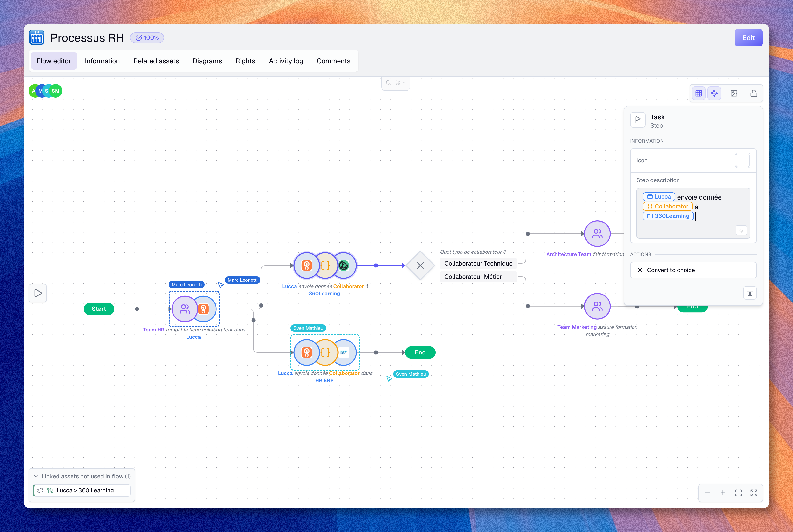The width and height of the screenshot is (793, 532).
Task: Click Team HR label text
Action: point(154,330)
